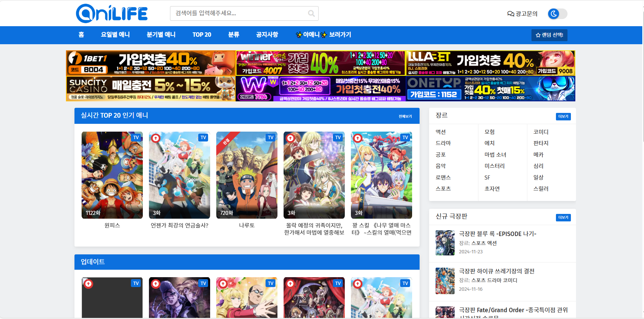Screen dimensions: 644x319
Task: Click 전체보기 in TOP 20 header
Action: [405, 116]
